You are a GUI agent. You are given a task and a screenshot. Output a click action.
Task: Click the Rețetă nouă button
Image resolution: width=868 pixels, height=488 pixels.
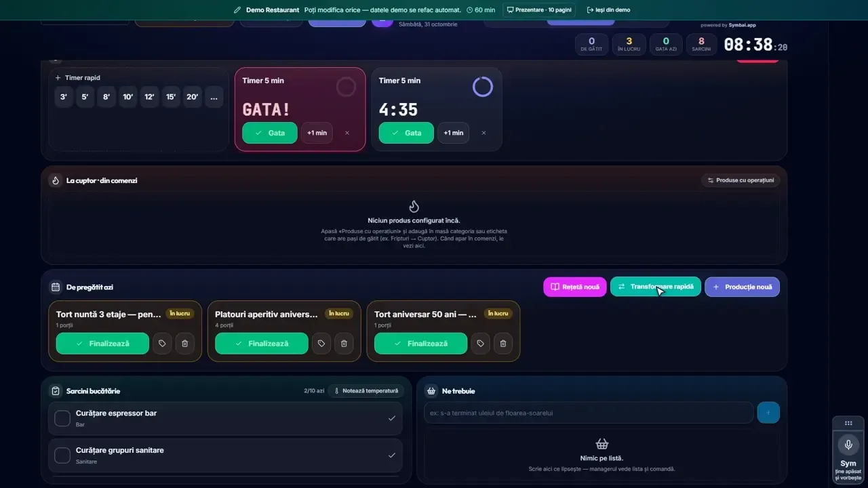coord(575,287)
